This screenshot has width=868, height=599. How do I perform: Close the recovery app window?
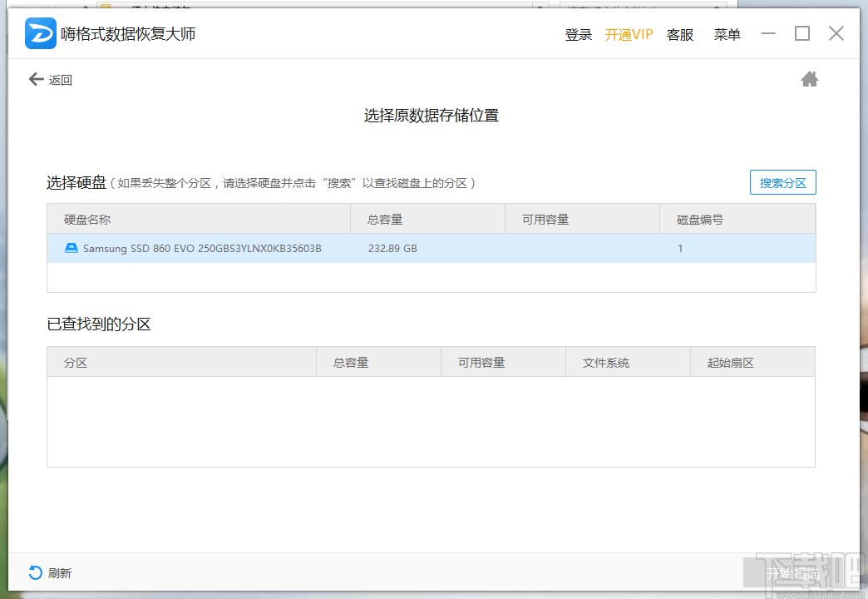[836, 34]
